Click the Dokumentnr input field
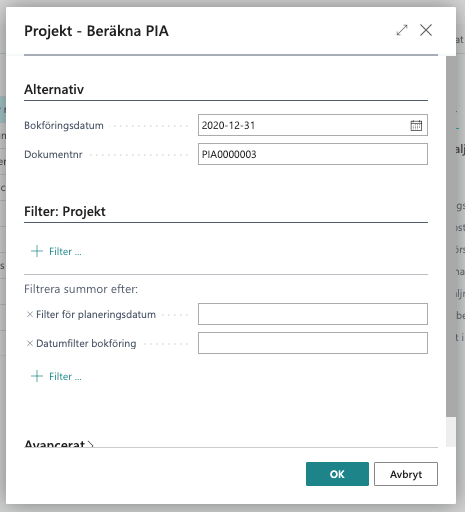The width and height of the screenshot is (465, 512). pyautogui.click(x=313, y=154)
